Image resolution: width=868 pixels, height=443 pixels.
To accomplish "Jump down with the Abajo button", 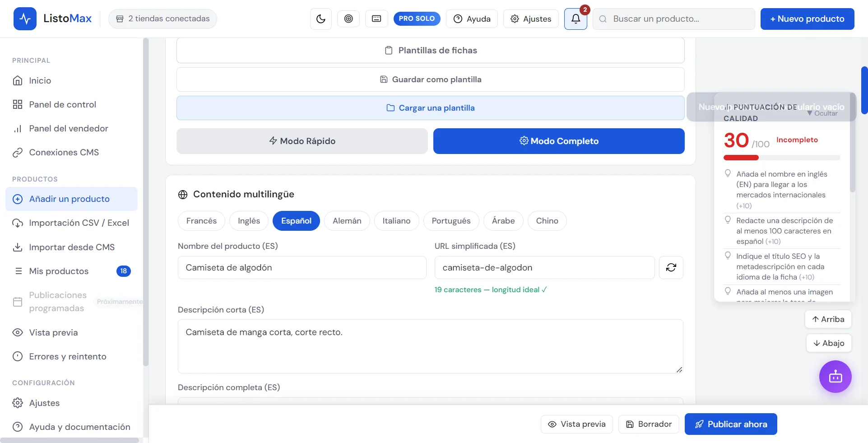I will pos(829,343).
